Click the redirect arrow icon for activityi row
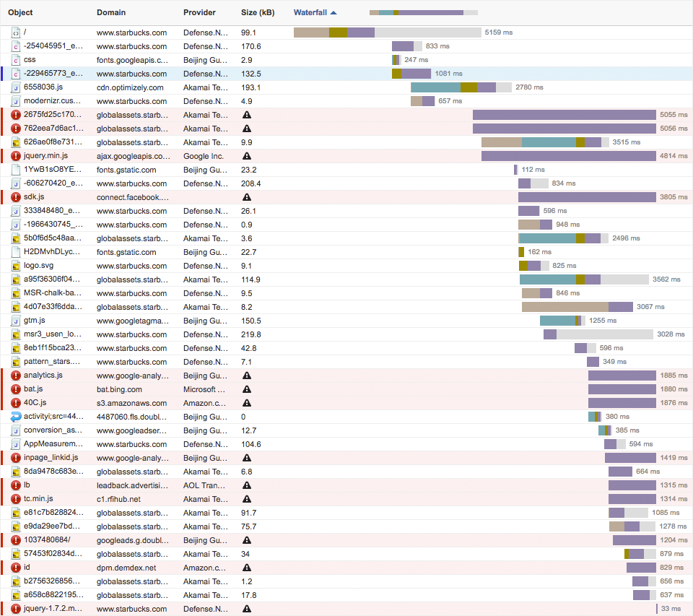The width and height of the screenshot is (693, 616). pos(16,417)
